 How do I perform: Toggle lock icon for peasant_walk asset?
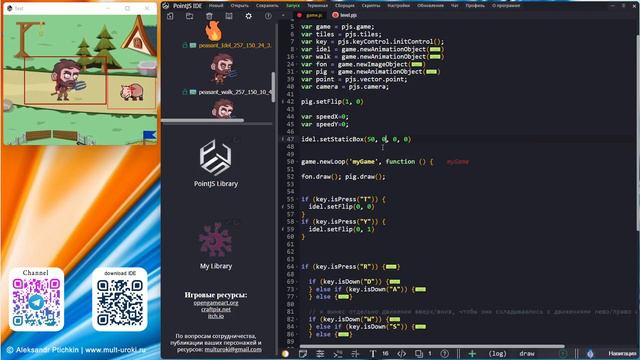(x=185, y=92)
